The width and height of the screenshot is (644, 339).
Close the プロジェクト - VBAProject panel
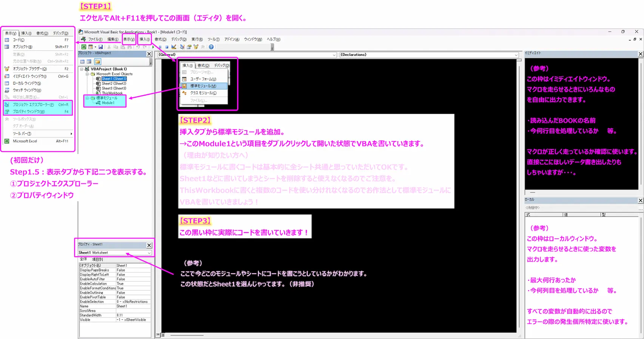[x=149, y=54]
